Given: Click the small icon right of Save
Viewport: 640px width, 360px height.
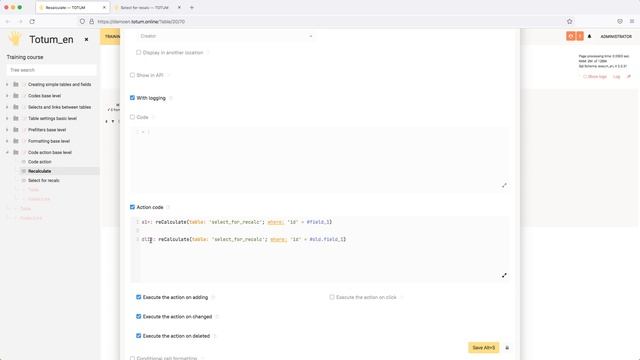Looking at the screenshot, I should pyautogui.click(x=507, y=348).
